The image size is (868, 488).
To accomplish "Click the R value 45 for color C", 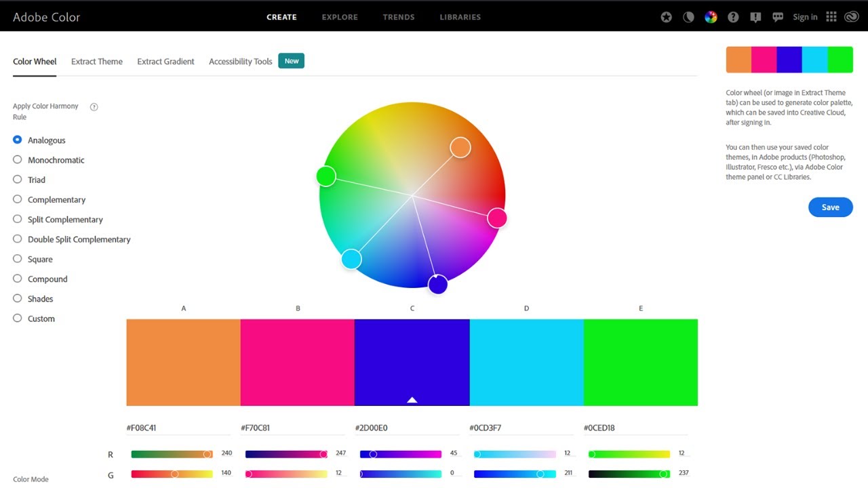I will (x=454, y=453).
